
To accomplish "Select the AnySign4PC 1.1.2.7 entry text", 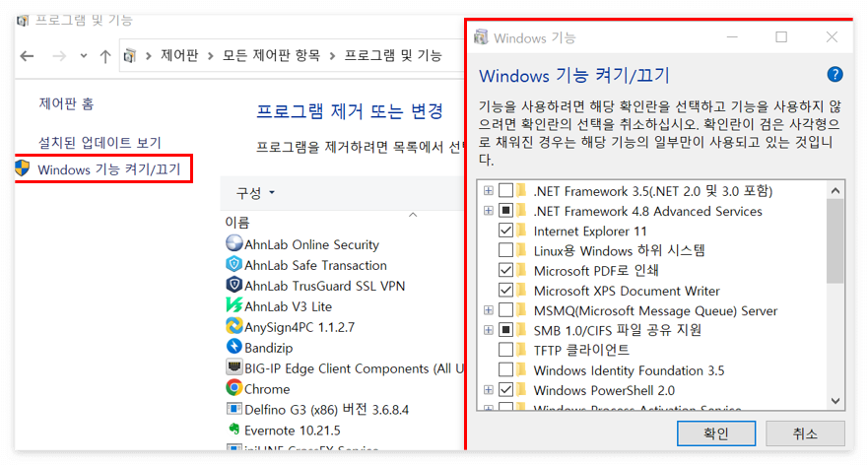I will pyautogui.click(x=300, y=327).
